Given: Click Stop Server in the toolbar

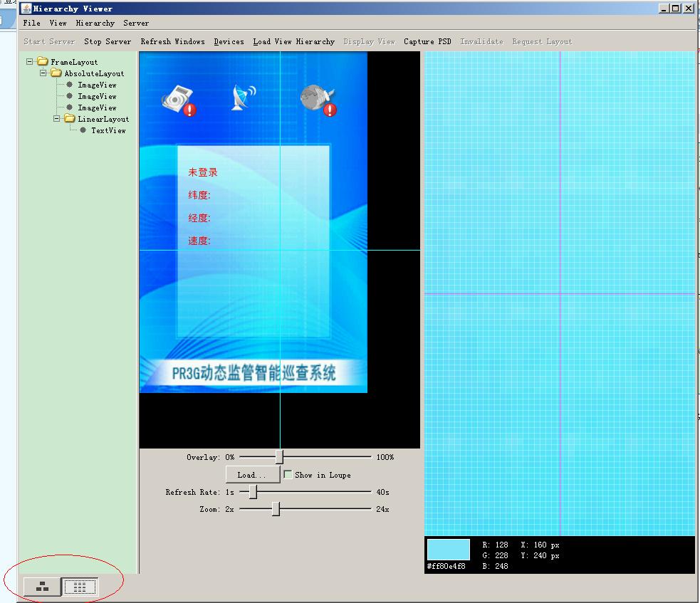Looking at the screenshot, I should click(108, 41).
